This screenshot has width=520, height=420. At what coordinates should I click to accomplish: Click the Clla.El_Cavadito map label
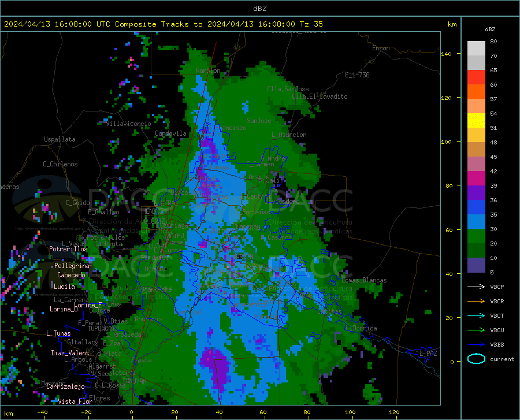[320, 96]
